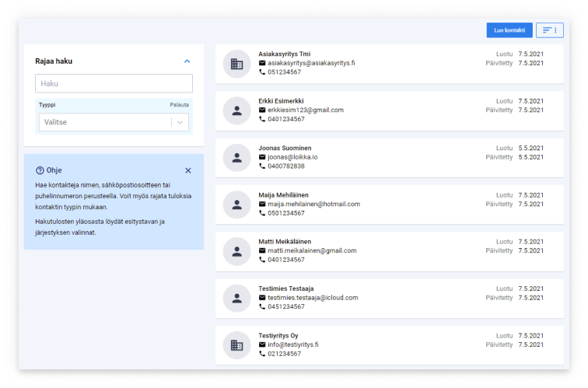This screenshot has width=588, height=388.
Task: Click phone number 0501234567
Action: [286, 213]
